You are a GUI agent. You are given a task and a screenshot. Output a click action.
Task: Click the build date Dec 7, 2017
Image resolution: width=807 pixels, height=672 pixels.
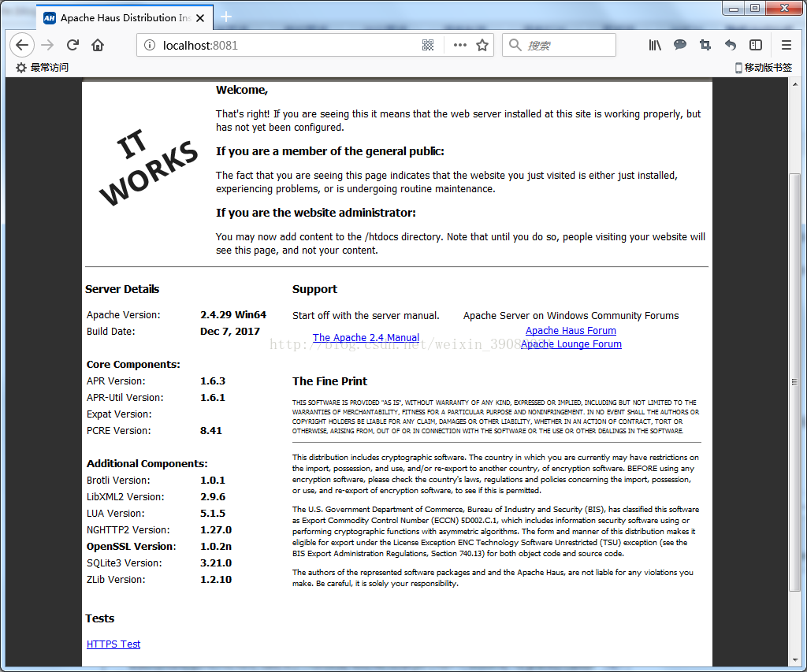tap(230, 332)
